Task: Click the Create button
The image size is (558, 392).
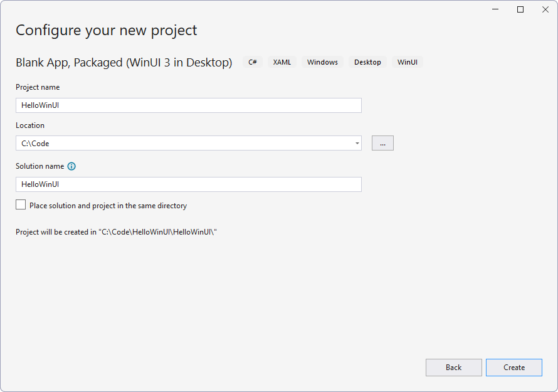Action: (514, 368)
